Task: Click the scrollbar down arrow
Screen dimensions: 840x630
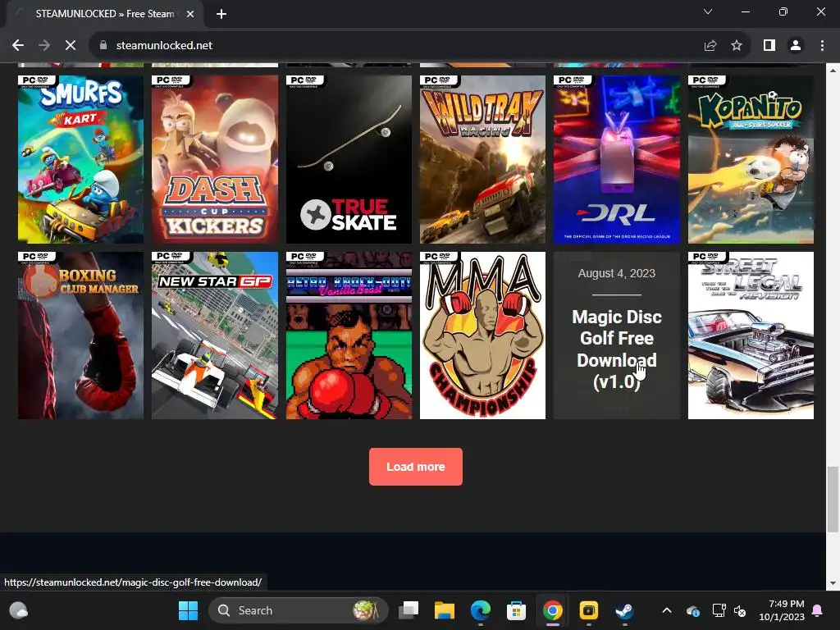Action: [833, 583]
